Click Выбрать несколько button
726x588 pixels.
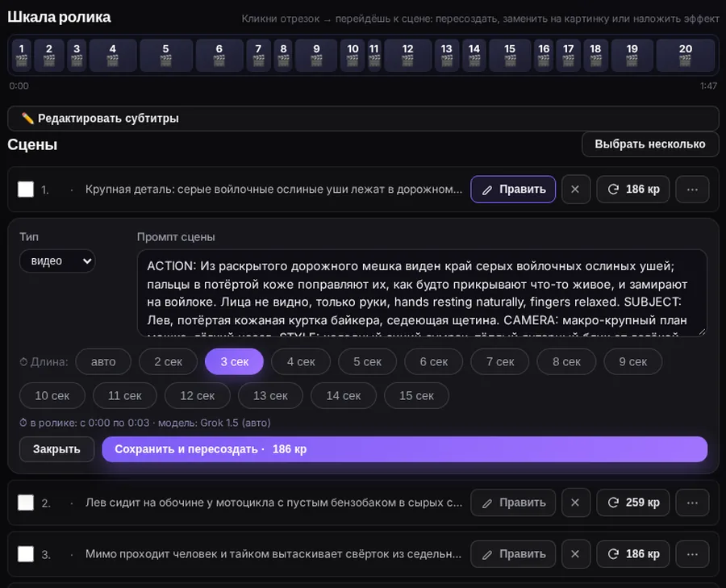click(x=649, y=144)
